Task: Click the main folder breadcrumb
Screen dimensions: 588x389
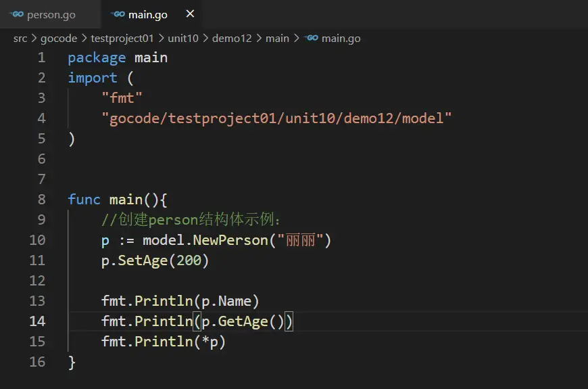Action: coord(277,39)
